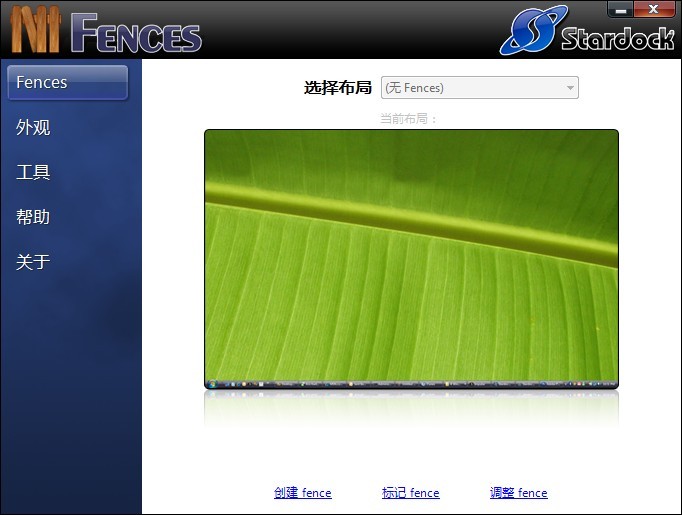The image size is (682, 515).
Task: Open the 调整 fence link
Action: tap(518, 493)
